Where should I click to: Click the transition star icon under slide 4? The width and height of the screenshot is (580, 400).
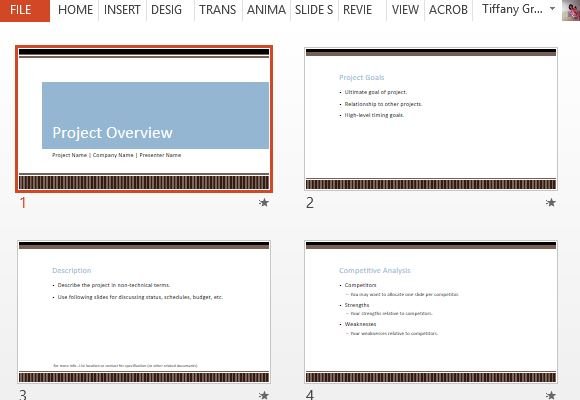coord(551,395)
